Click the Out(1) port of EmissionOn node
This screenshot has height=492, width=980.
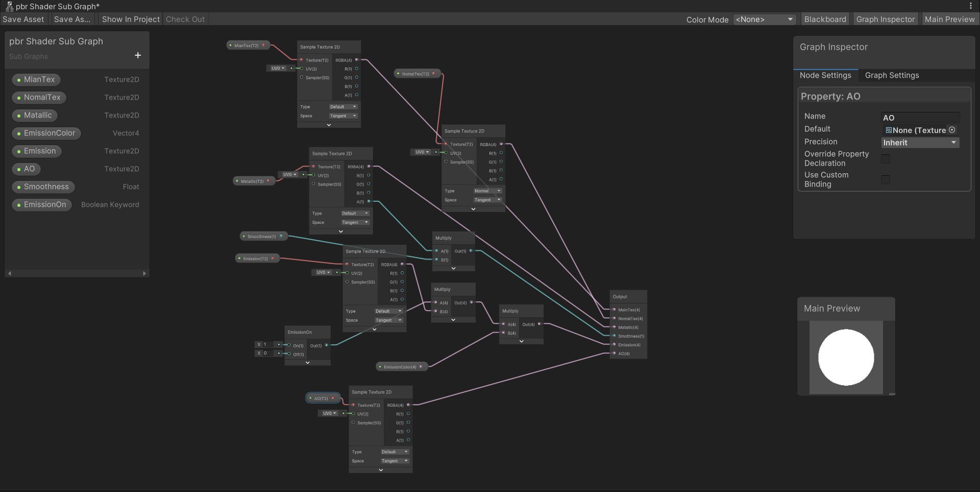pos(327,345)
